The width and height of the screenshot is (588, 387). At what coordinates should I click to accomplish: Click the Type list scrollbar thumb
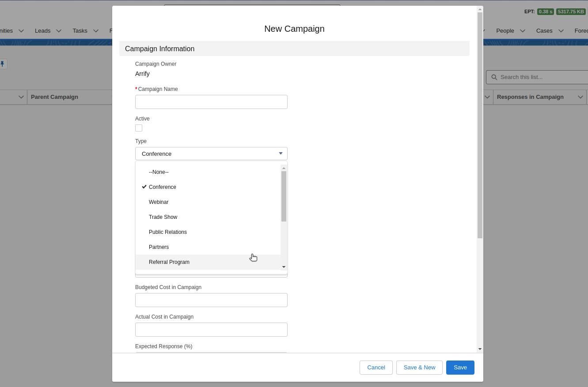pos(284,196)
